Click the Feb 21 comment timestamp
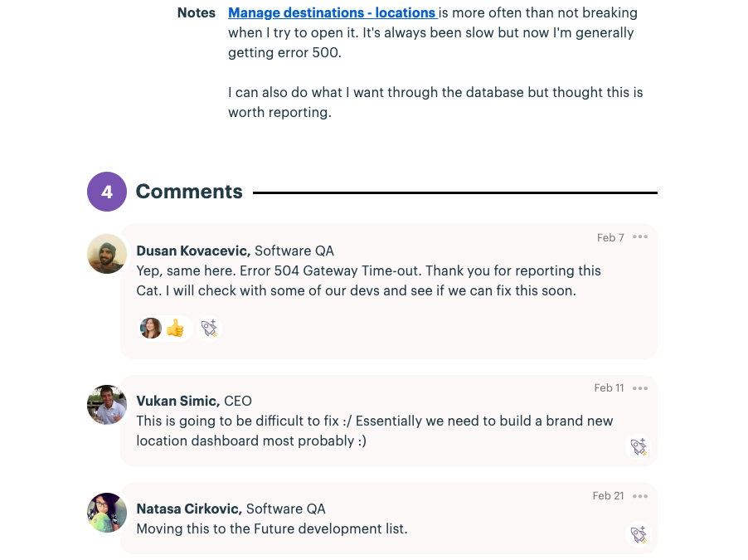 [x=608, y=495]
